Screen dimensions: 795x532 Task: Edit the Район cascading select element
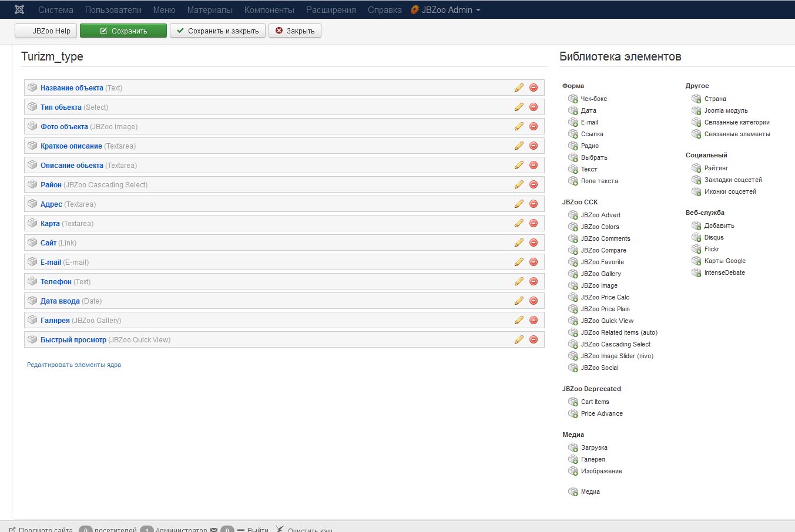coord(519,184)
